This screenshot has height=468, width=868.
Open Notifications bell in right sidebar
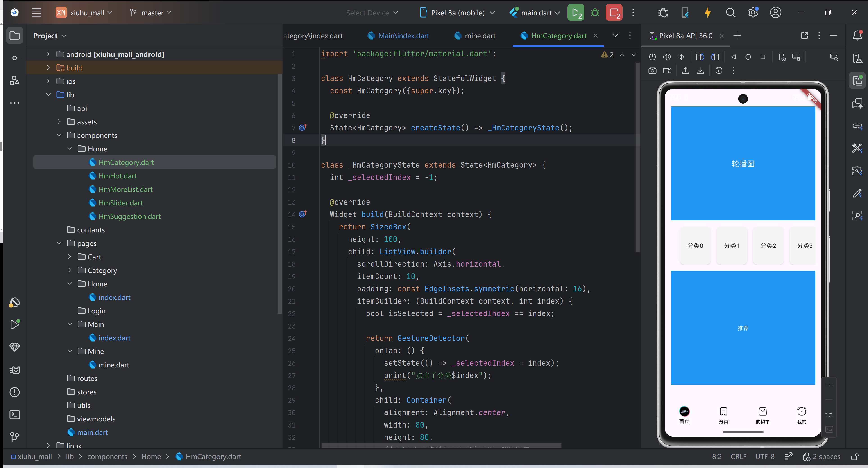tap(857, 35)
